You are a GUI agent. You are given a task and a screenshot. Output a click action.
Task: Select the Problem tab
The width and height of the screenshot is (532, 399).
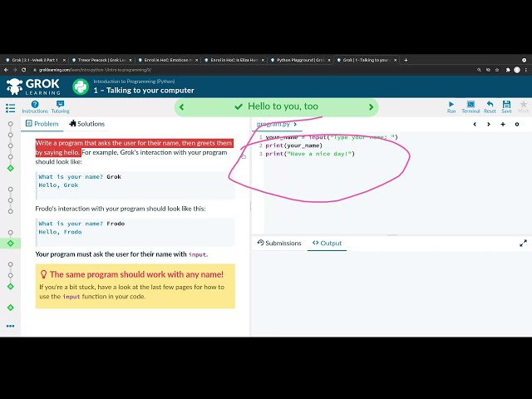pyautogui.click(x=42, y=124)
